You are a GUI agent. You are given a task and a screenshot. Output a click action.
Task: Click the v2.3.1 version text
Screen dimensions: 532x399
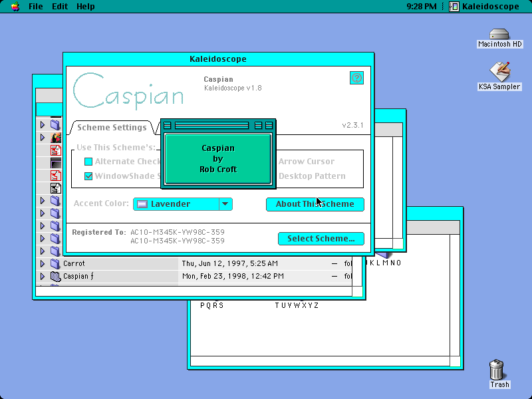[x=352, y=125]
